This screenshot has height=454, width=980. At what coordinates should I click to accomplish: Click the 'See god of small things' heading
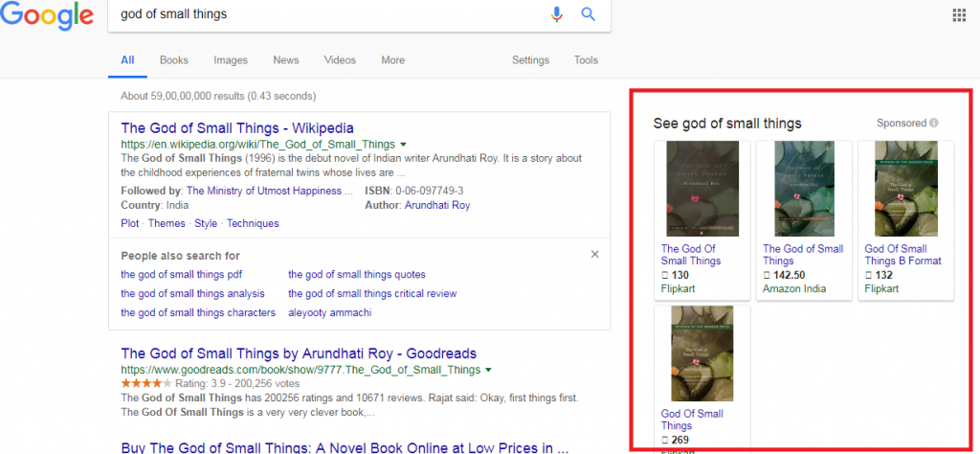[727, 124]
